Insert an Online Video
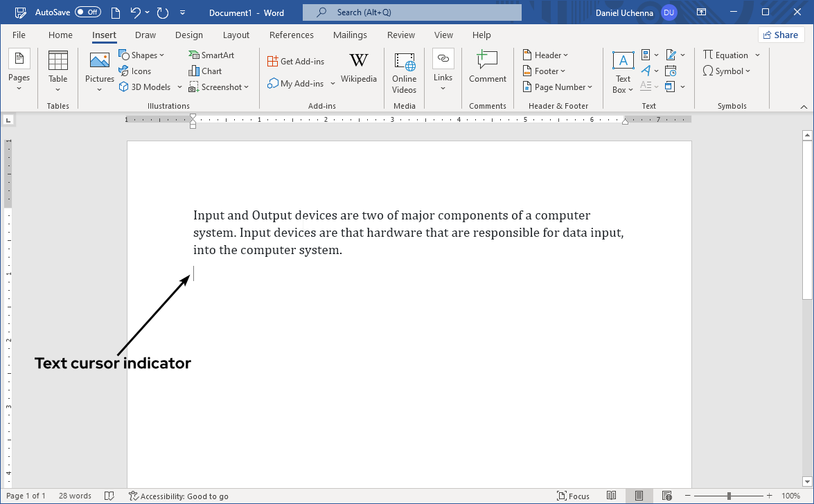The image size is (814, 504). [x=404, y=72]
